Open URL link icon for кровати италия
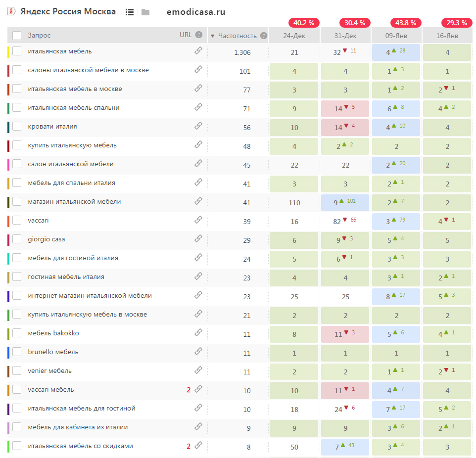Image resolution: width=476 pixels, height=458 pixels. (x=198, y=126)
